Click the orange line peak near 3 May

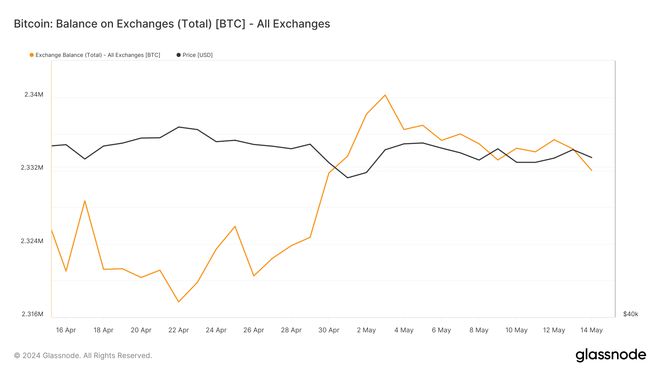click(x=385, y=96)
